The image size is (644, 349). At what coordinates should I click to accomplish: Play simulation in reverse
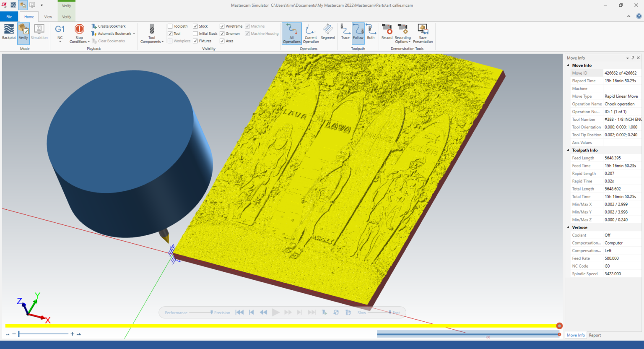[263, 313]
